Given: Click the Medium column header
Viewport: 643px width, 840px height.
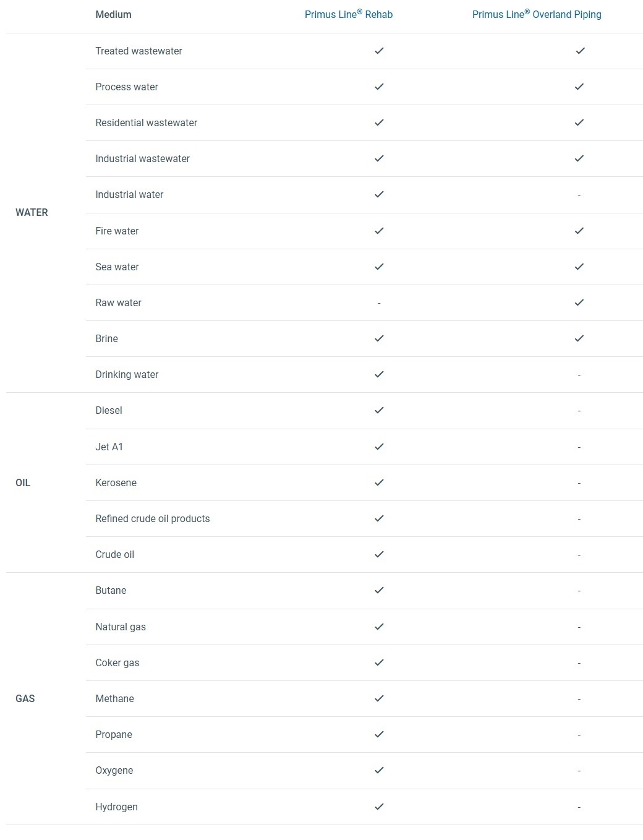Looking at the screenshot, I should (113, 14).
